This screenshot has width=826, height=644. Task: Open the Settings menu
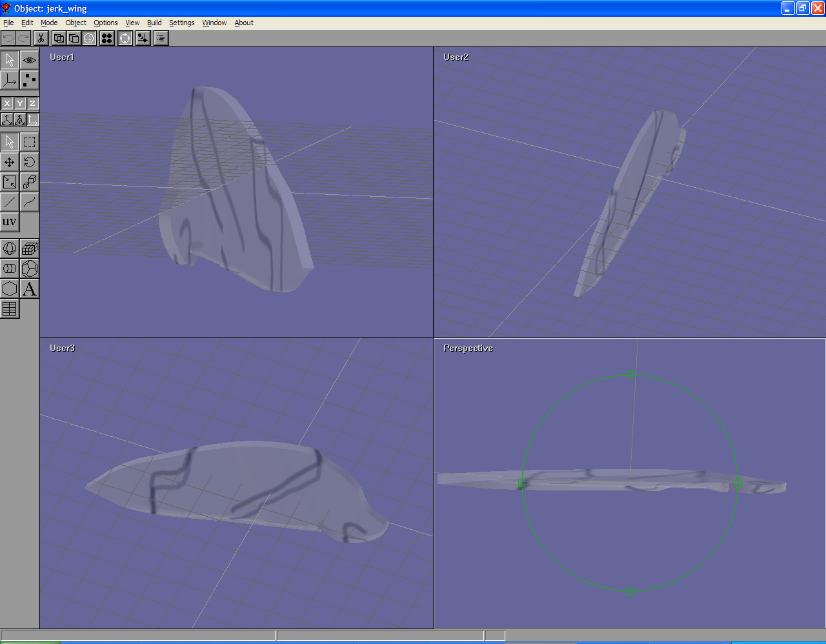(x=181, y=23)
